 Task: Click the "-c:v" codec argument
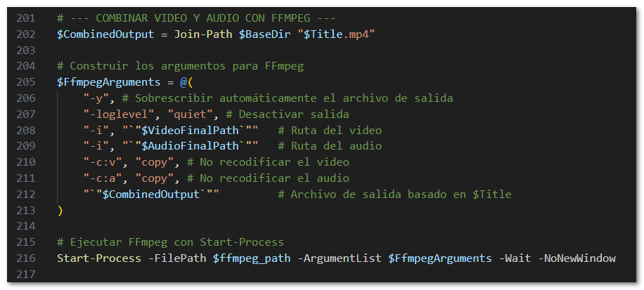(x=101, y=163)
